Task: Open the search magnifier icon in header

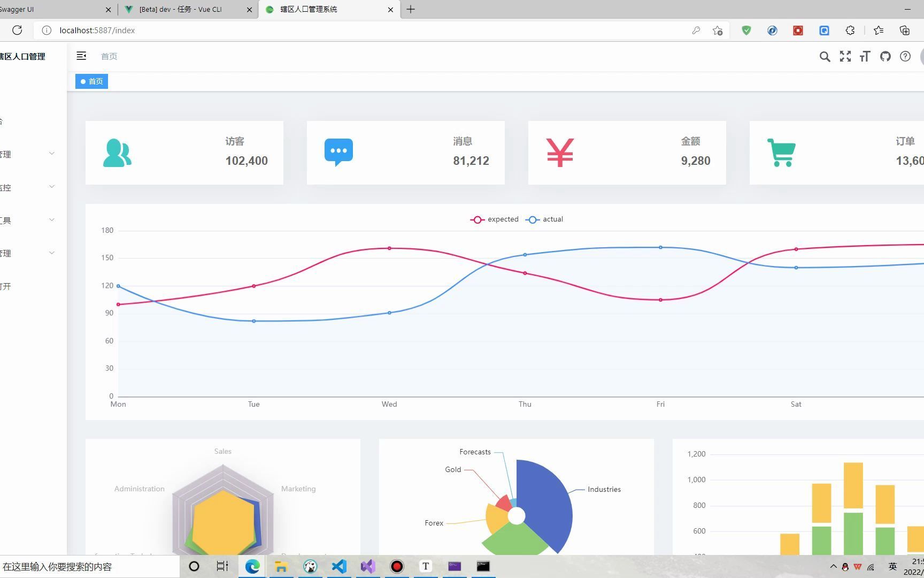Action: [x=825, y=56]
